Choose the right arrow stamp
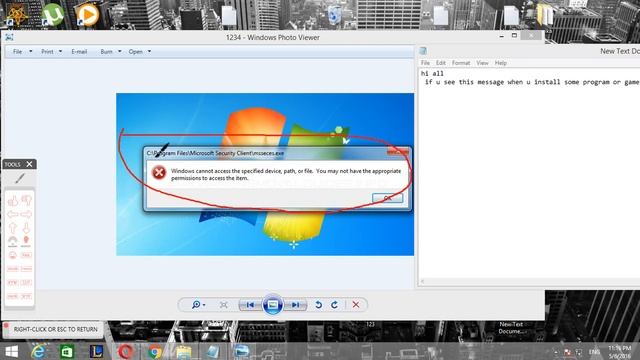Screen dimensions: 640x360 click(26, 214)
